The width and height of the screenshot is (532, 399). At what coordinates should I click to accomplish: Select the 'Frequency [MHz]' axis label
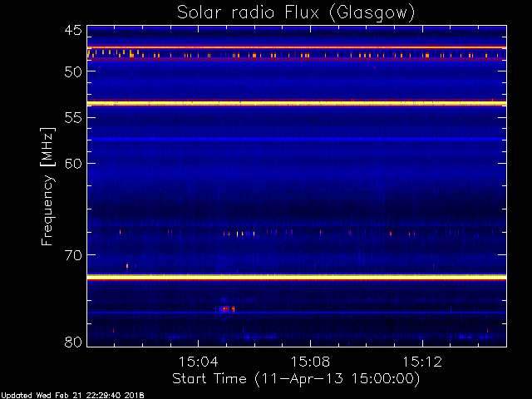pyautogui.click(x=47, y=186)
